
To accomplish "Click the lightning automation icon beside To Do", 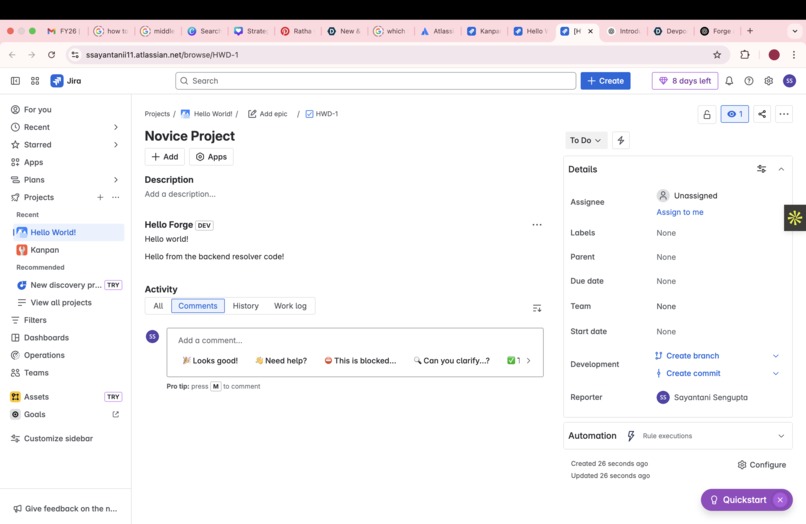I will [621, 140].
